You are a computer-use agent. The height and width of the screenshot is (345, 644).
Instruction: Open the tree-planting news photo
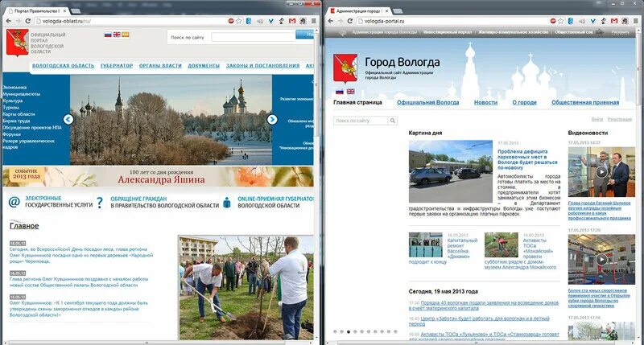[246, 287]
